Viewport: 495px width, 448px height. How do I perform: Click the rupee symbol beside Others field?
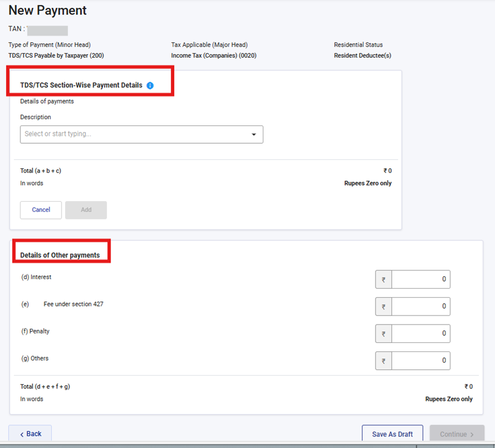click(383, 361)
